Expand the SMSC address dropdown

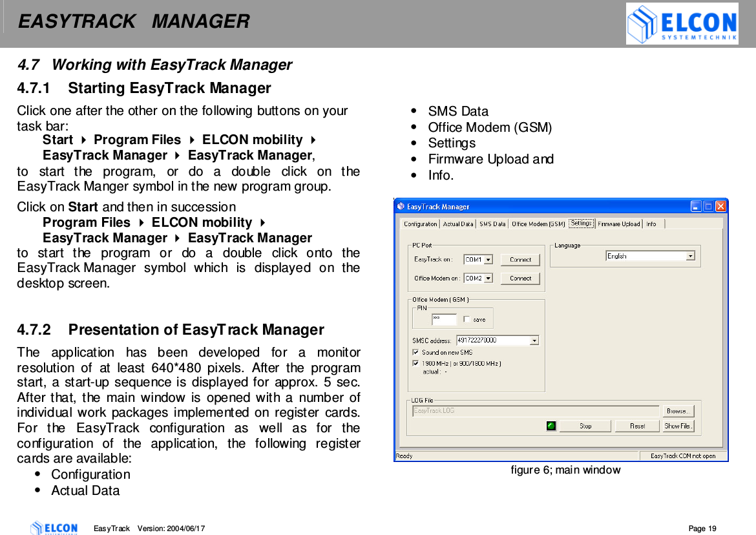pyautogui.click(x=534, y=340)
